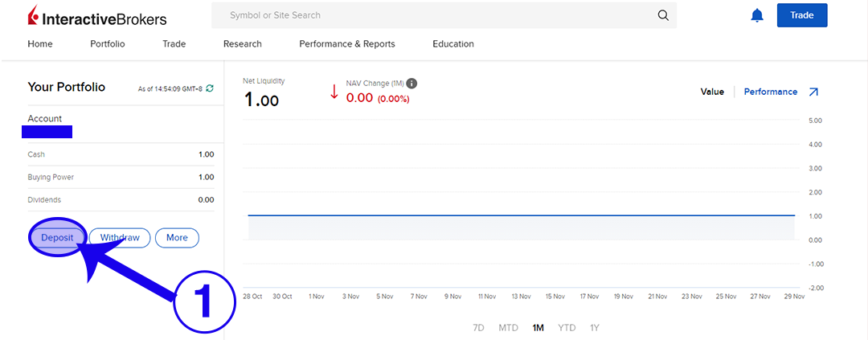The width and height of the screenshot is (868, 340).
Task: Click the Withdraw button
Action: tap(119, 238)
